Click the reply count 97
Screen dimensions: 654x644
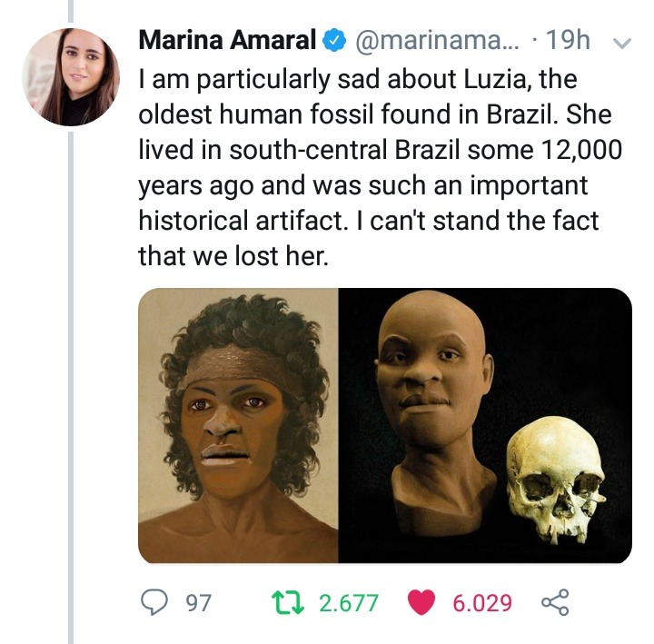tap(198, 602)
